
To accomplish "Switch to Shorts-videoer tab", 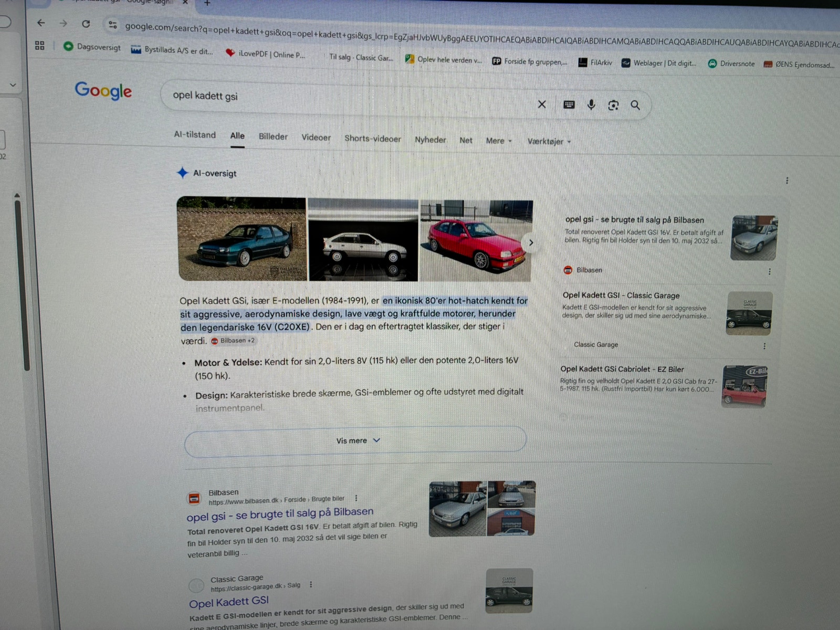I will tap(373, 139).
